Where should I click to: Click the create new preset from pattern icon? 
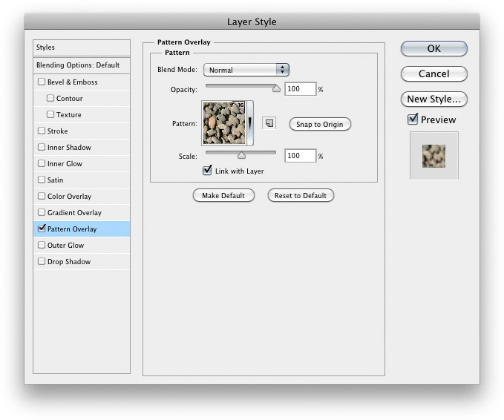click(269, 123)
